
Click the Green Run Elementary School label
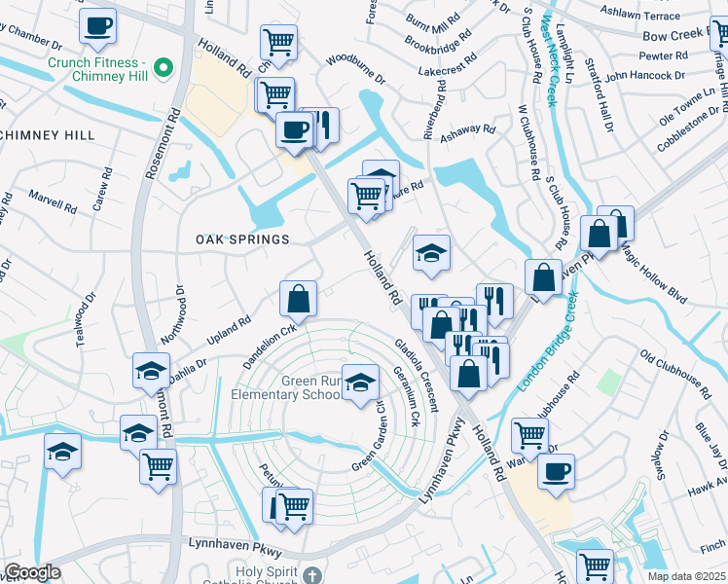(287, 387)
